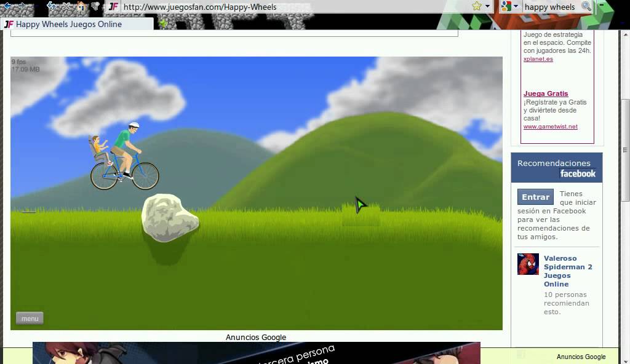Stop loading with the X icon
Viewport: 630px width, 364px height.
pyautogui.click(x=66, y=6)
